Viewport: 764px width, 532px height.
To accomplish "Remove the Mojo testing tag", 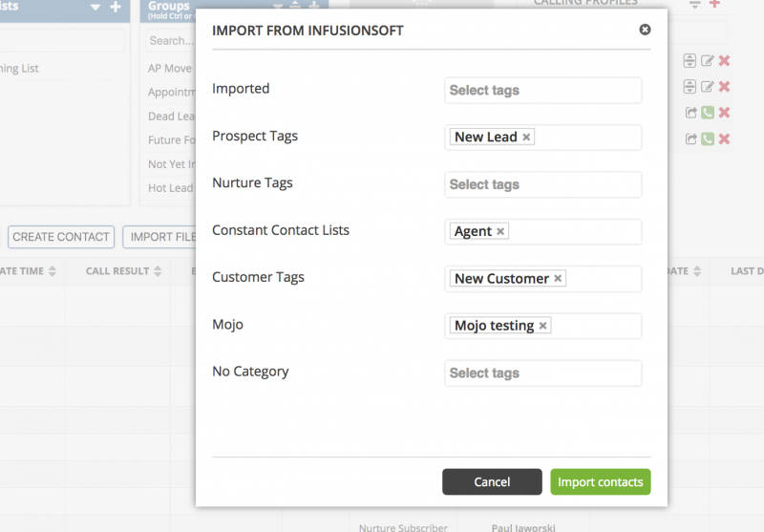I will point(542,326).
